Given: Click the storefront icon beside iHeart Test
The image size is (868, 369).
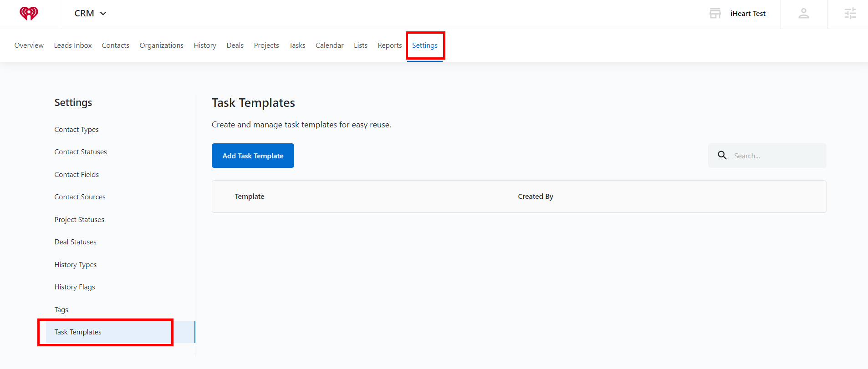Looking at the screenshot, I should [715, 14].
